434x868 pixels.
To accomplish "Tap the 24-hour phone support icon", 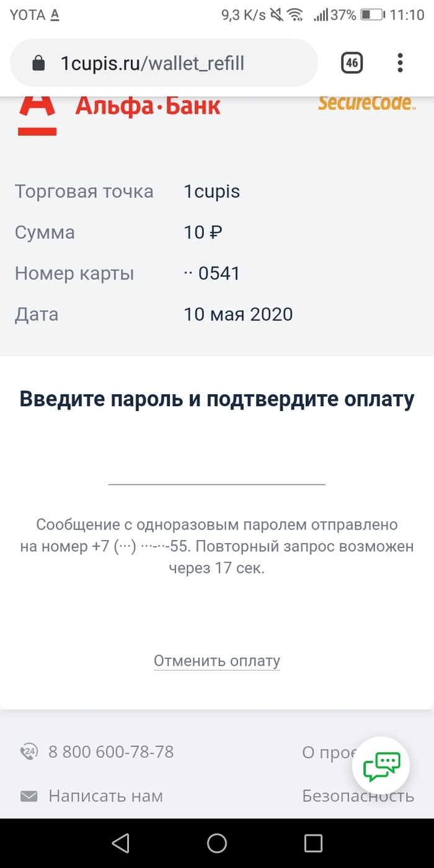I will (x=29, y=752).
